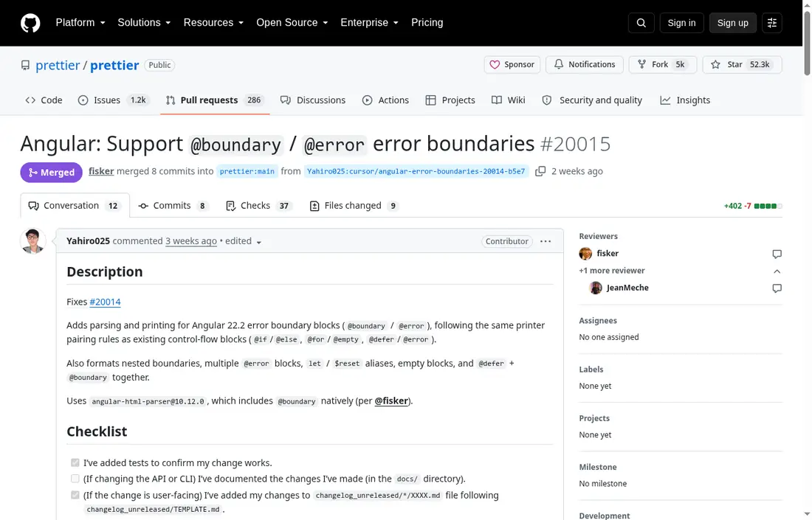The image size is (812, 520).
Task: Fork the prettier repository
Action: (663, 65)
